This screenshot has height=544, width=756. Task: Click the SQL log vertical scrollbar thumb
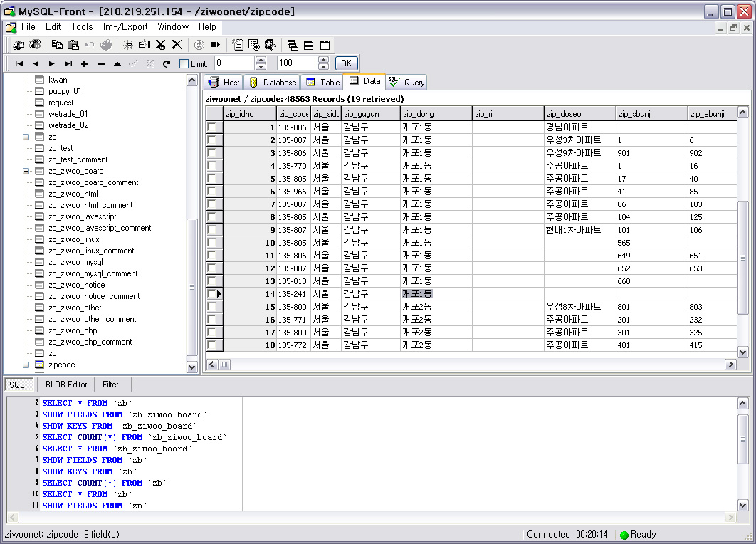pyautogui.click(x=743, y=440)
